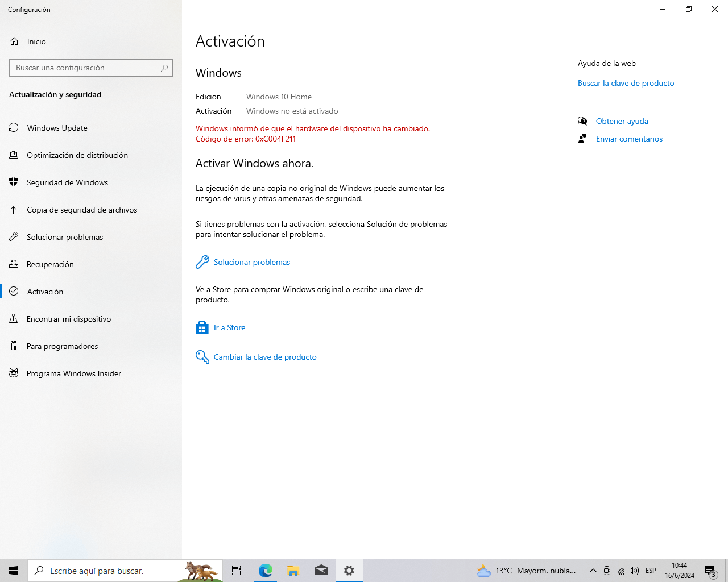Open the notification center icon
Viewport: 728px width, 582px height.
710,571
